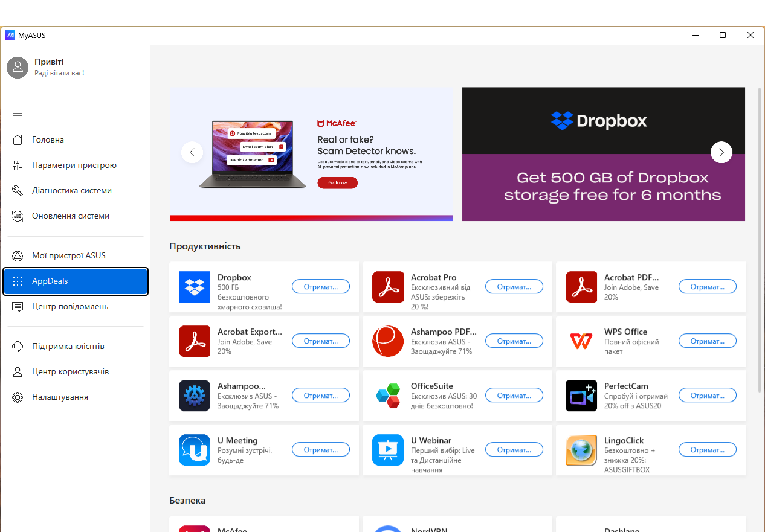Maximize the MyASUS window

(x=723, y=35)
